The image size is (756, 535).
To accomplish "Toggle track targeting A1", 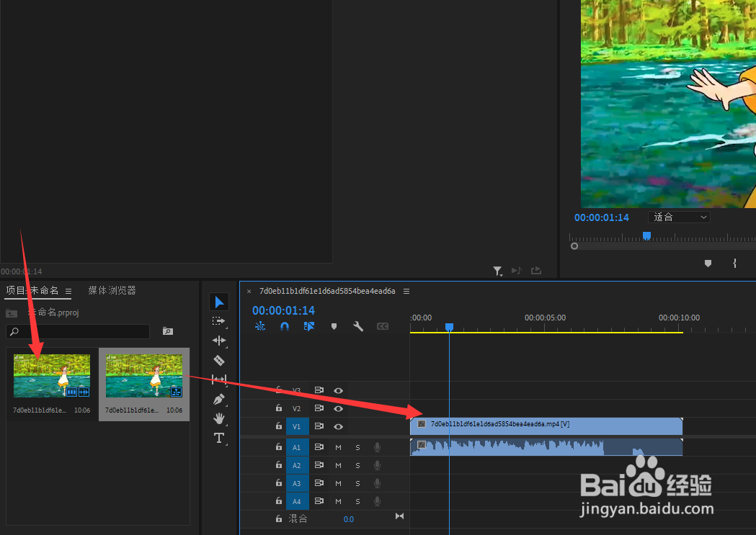I will click(x=296, y=447).
